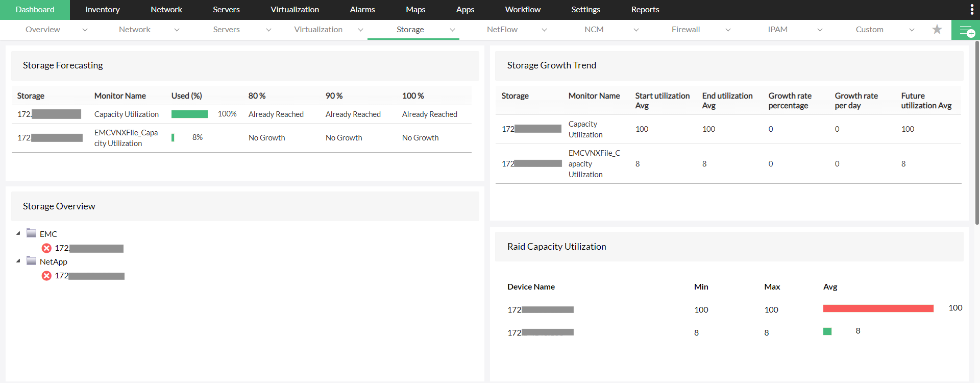Viewport: 980px width, 383px height.
Task: Click the star favorite dashboard icon
Action: click(937, 30)
